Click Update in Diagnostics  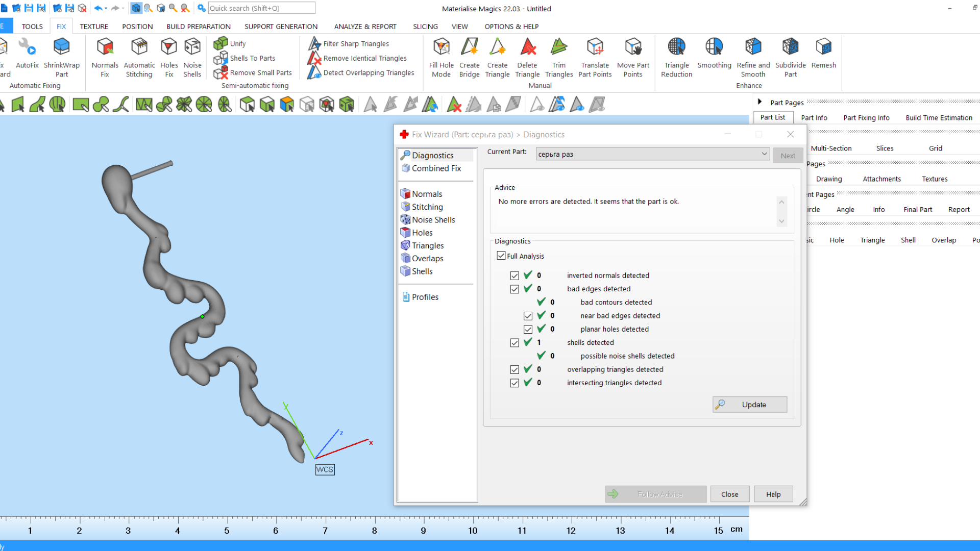(x=749, y=405)
